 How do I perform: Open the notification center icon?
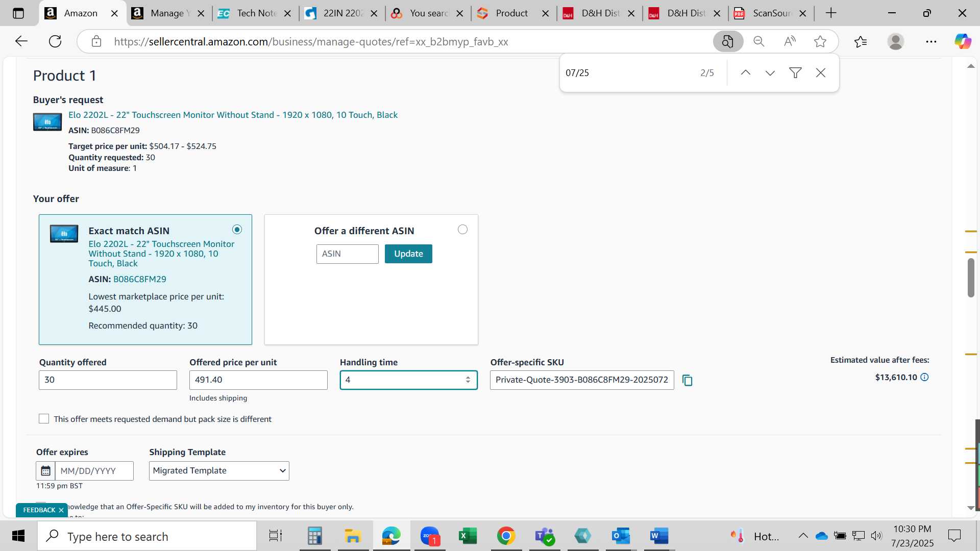tap(954, 536)
